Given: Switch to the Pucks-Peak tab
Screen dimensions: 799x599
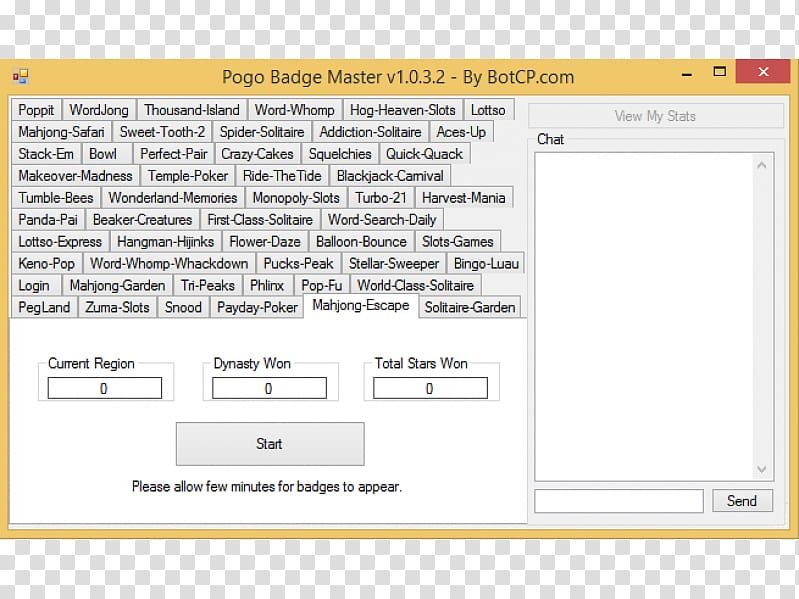Looking at the screenshot, I should [298, 263].
